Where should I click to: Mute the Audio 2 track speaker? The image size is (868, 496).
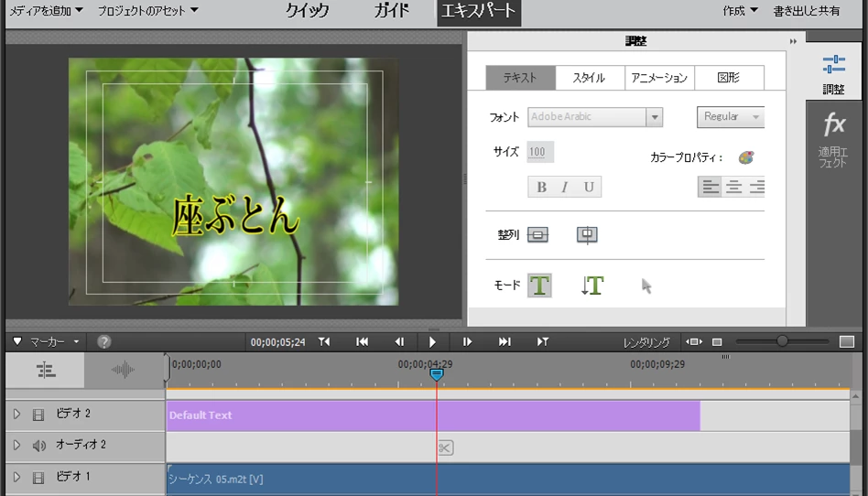(x=38, y=446)
